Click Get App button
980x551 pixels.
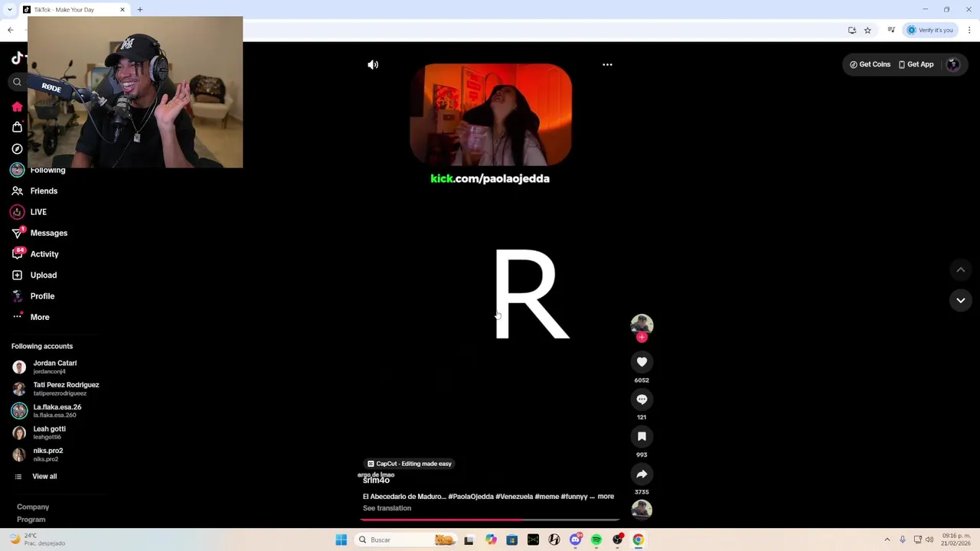[x=916, y=65]
